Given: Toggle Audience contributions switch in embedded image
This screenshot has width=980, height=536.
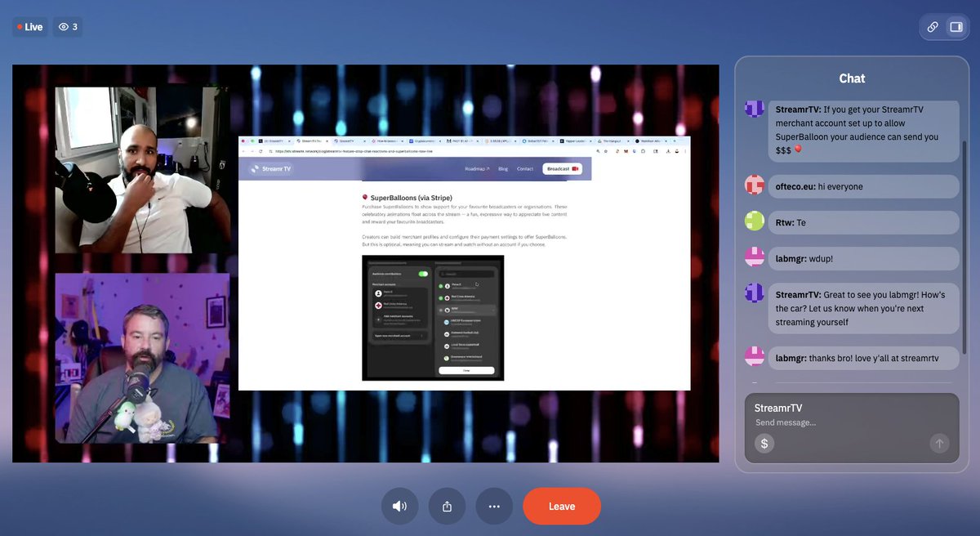Looking at the screenshot, I should (423, 274).
